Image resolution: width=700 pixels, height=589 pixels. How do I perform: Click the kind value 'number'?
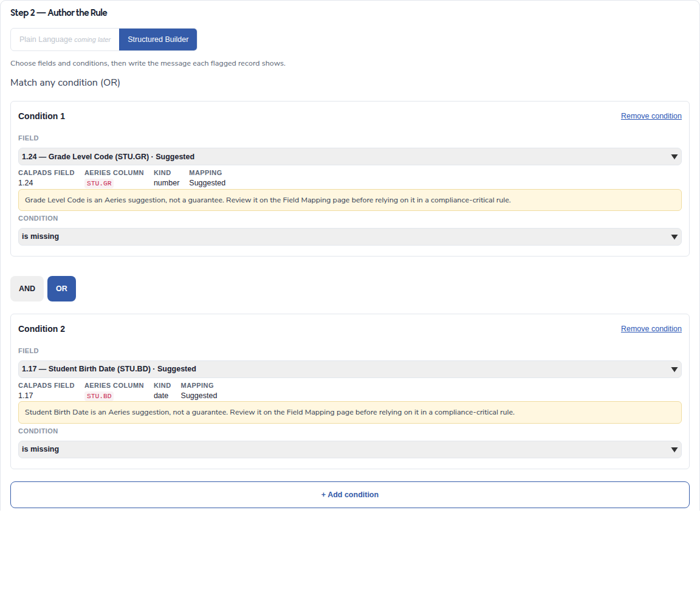(166, 183)
